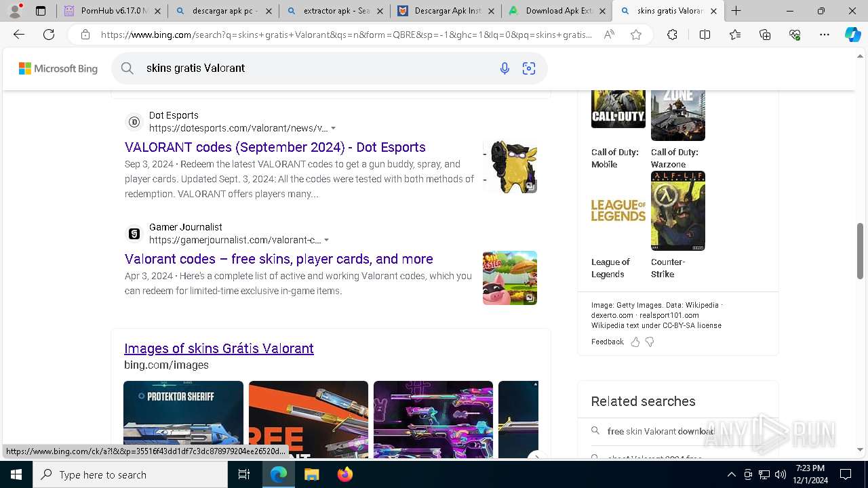Click the volume icon in system tray
Viewport: 868px width, 488px height.
tap(781, 474)
